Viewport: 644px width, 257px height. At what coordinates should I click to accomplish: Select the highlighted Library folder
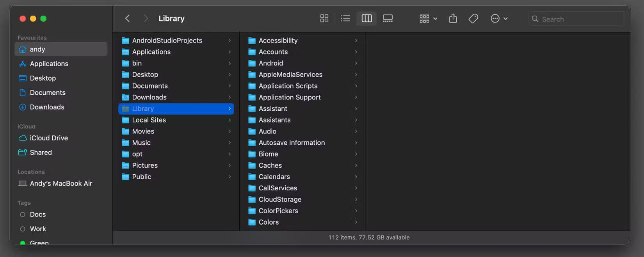pos(176,109)
